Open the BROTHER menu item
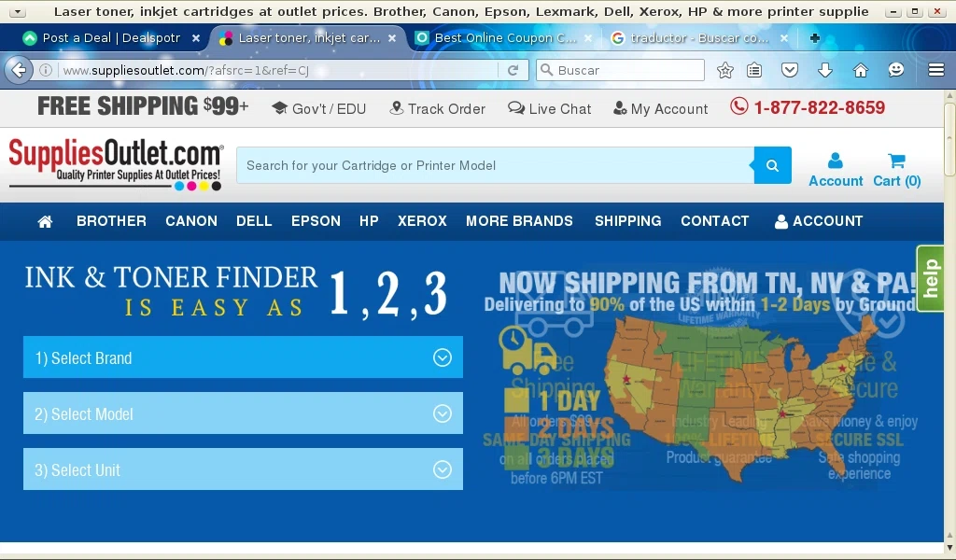 111,221
